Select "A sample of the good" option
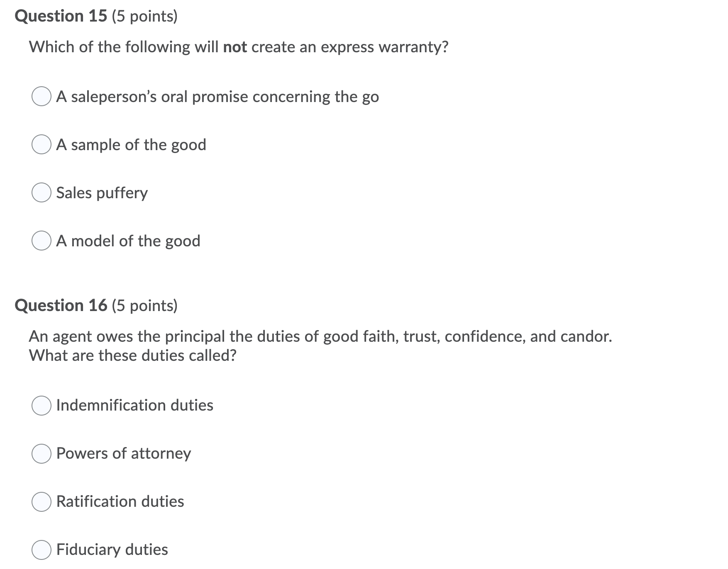The height and width of the screenshot is (569, 728). click(42, 145)
